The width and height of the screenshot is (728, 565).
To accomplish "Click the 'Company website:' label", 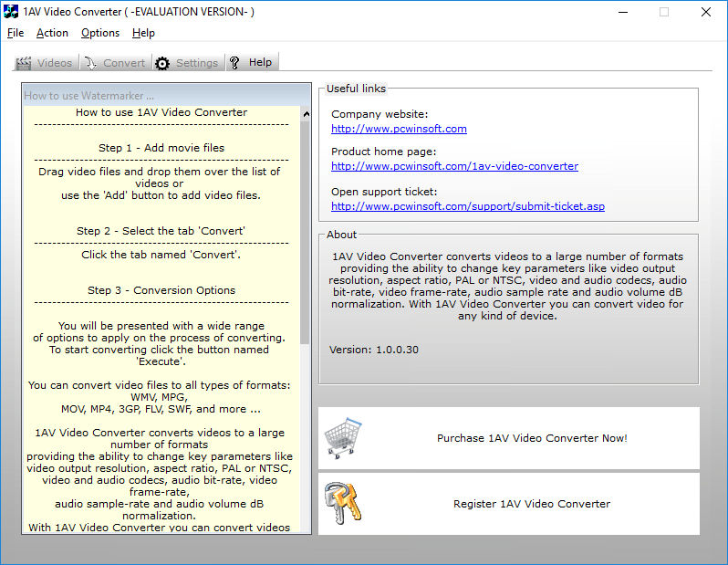I will 380,114.
